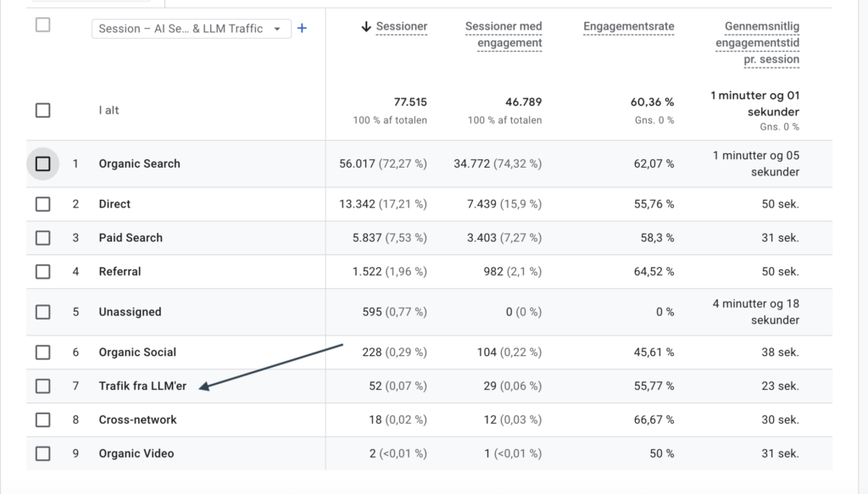Click the Referral channel row label
The width and height of the screenshot is (868, 494).
(120, 272)
